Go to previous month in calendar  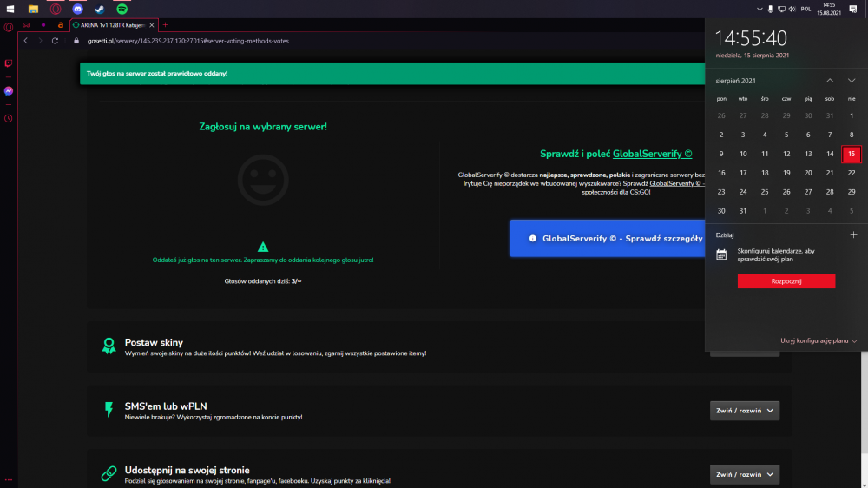[x=830, y=81]
